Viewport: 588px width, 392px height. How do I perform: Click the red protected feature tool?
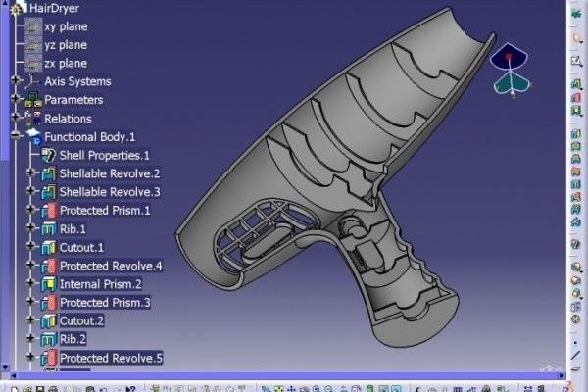pos(576,98)
